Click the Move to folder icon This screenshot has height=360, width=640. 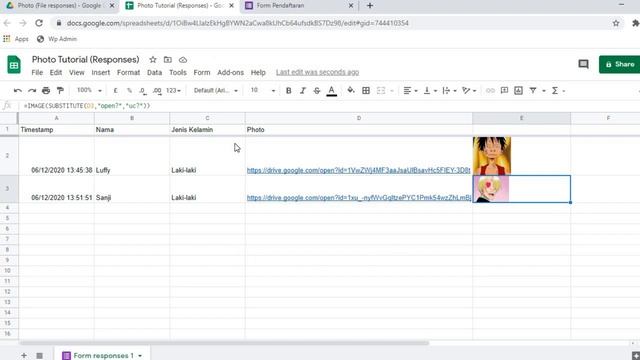coord(168,60)
